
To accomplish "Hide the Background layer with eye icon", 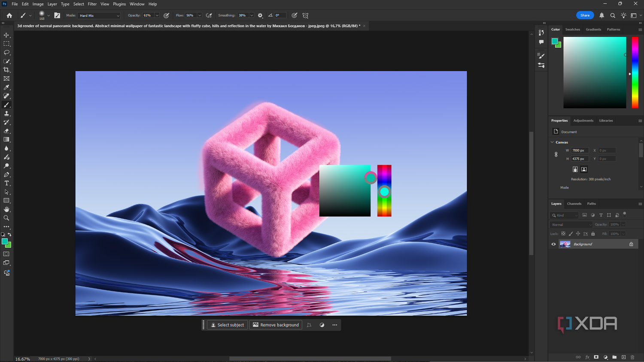I will 553,244.
